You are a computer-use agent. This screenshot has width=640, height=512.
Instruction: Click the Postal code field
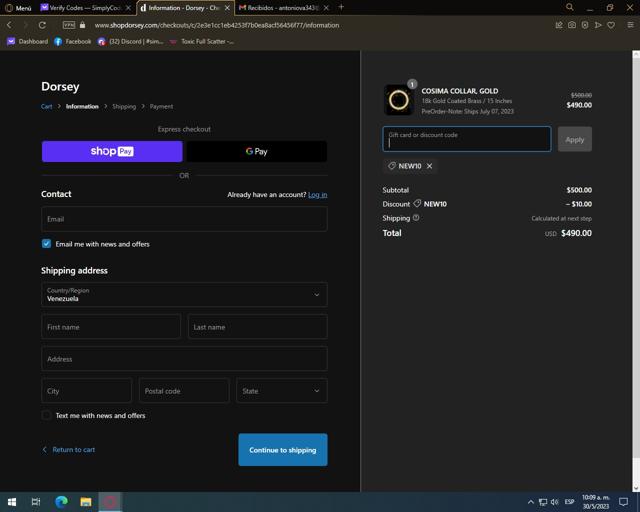184,391
